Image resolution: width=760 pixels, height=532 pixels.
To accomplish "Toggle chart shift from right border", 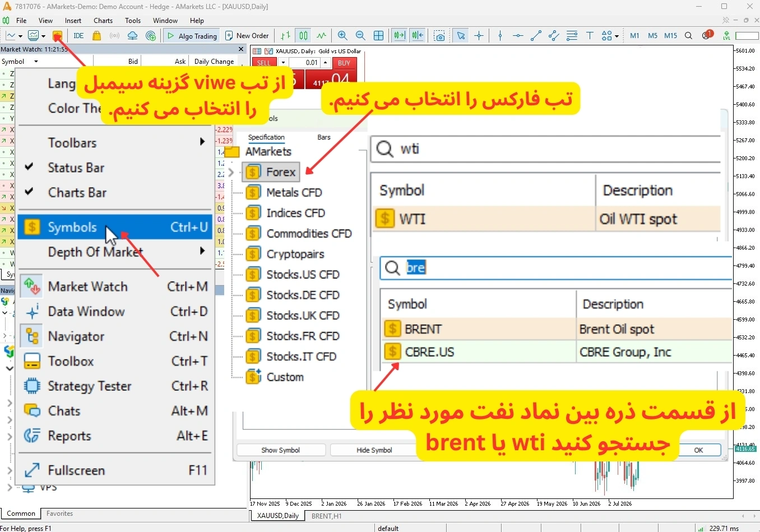I will tap(418, 35).
